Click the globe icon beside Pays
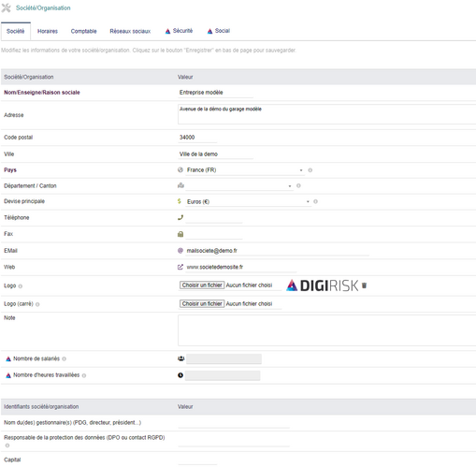The image size is (476, 468). click(x=180, y=169)
